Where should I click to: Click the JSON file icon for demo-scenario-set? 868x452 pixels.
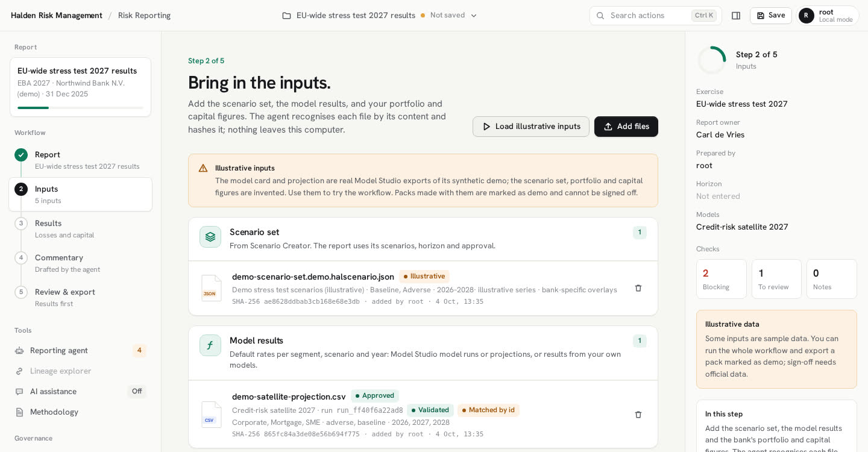(x=211, y=288)
